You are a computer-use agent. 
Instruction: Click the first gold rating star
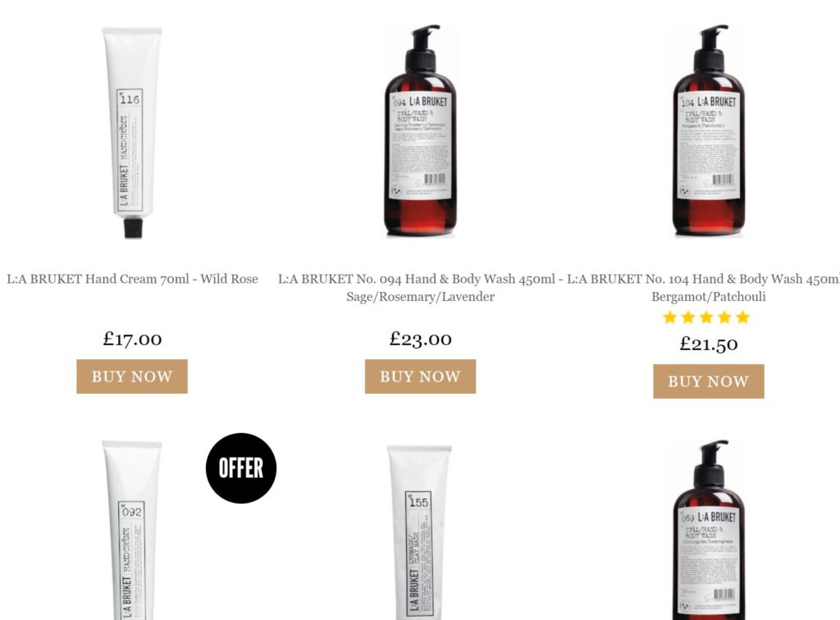[669, 317]
